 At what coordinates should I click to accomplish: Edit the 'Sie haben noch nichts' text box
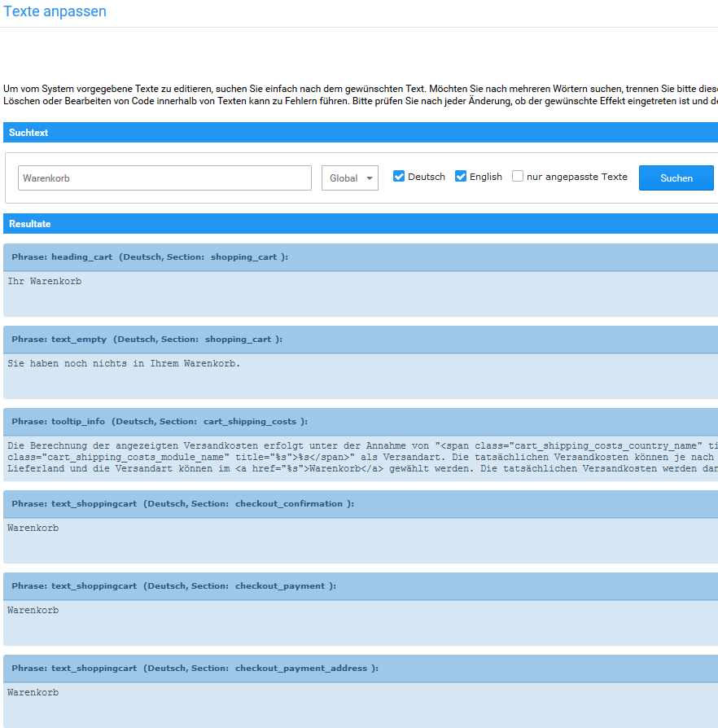point(360,375)
